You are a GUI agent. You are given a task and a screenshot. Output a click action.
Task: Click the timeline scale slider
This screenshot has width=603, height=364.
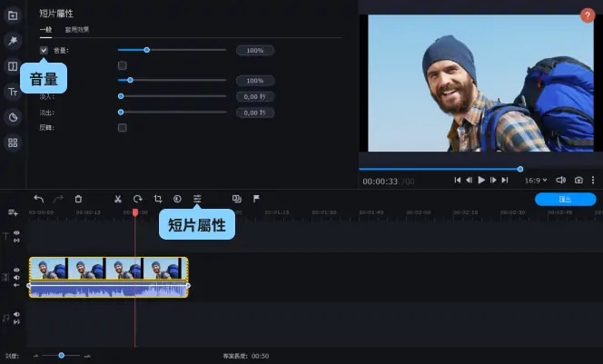coord(61,356)
